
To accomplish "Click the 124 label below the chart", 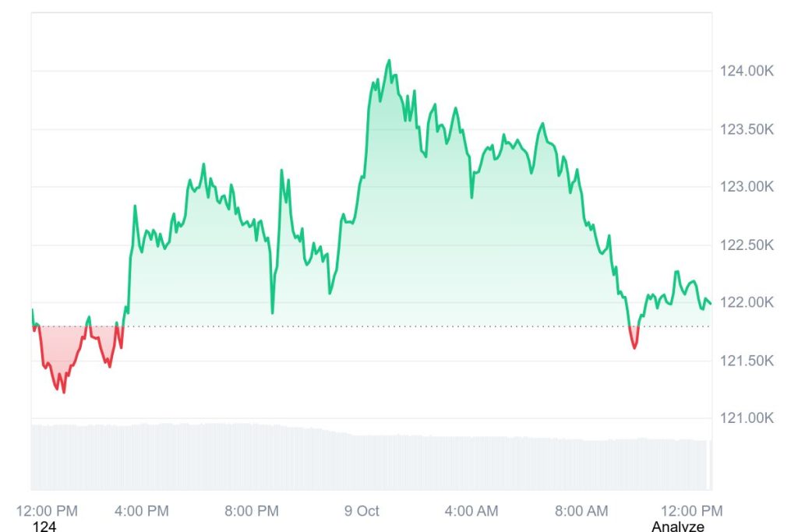I will pos(44,527).
